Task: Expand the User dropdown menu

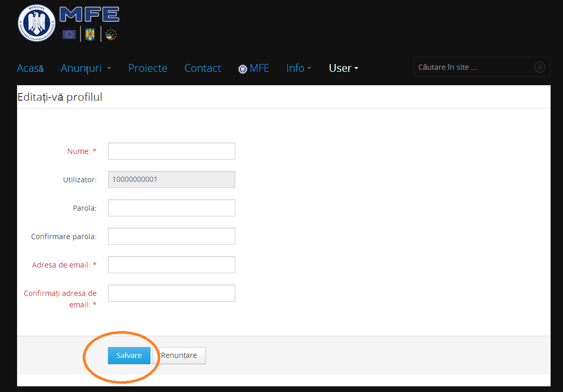Action: (x=343, y=68)
